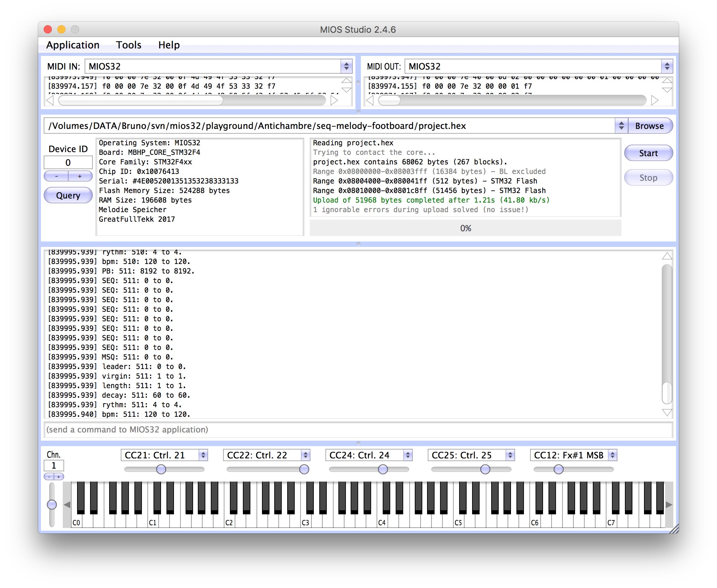This screenshot has width=717, height=588.
Task: Click the MIOS terminal vertical scrollbar thumb
Action: tap(667, 393)
